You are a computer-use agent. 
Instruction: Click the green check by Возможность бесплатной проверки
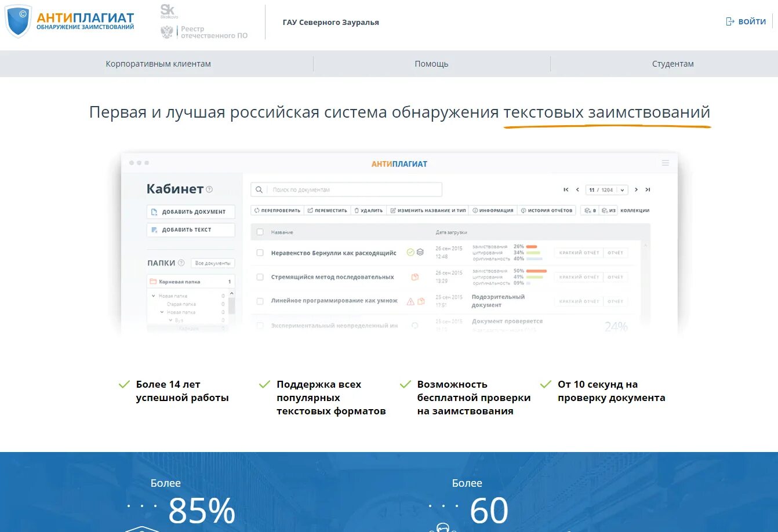coord(405,384)
